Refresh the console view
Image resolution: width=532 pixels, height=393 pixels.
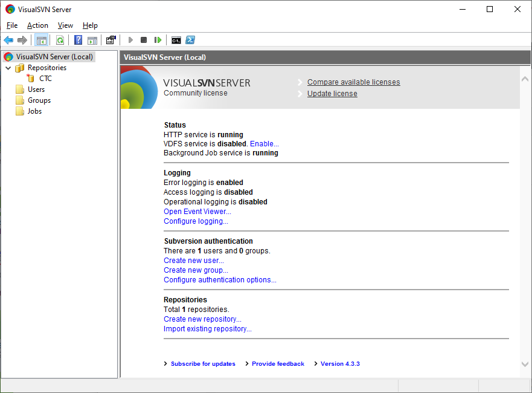(x=60, y=40)
